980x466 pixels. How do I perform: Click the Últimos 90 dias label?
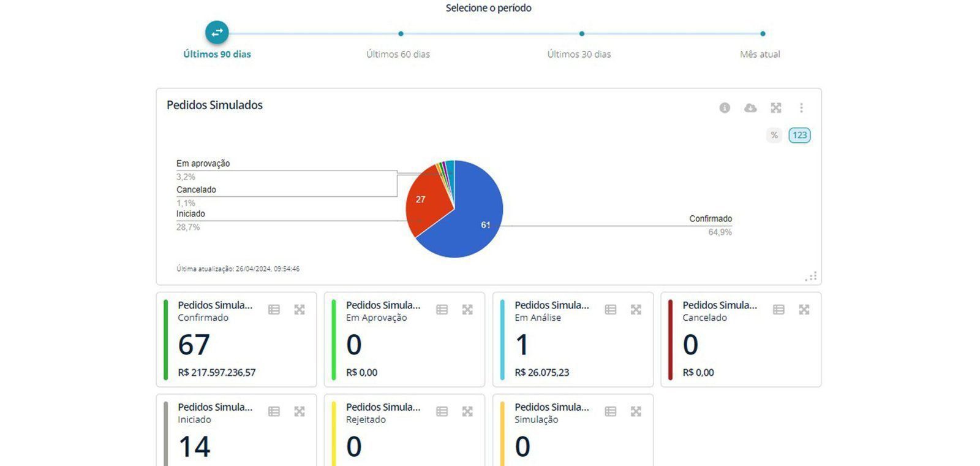click(217, 54)
